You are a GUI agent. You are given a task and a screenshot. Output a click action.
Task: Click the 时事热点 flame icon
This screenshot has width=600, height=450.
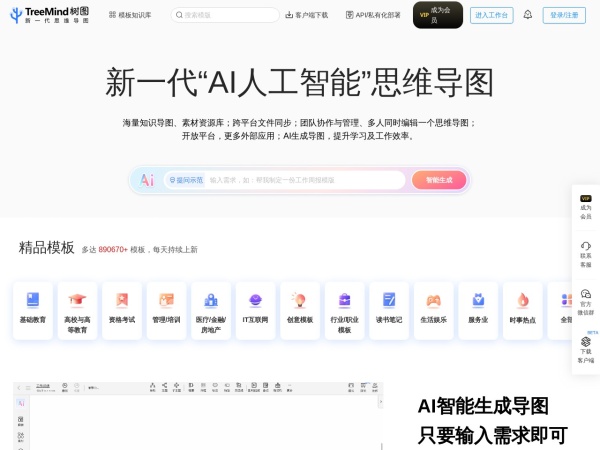[x=522, y=300]
